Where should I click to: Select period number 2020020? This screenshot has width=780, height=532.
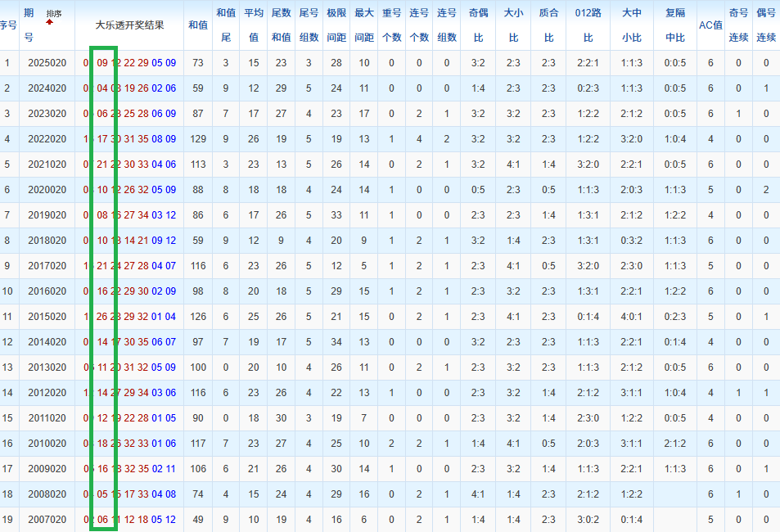tap(47, 190)
